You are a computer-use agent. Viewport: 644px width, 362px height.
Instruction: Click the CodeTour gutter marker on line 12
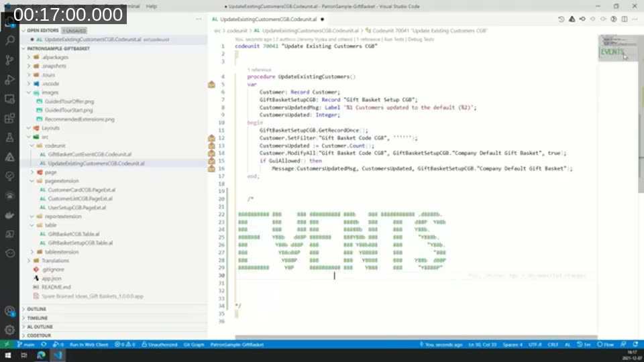211,138
